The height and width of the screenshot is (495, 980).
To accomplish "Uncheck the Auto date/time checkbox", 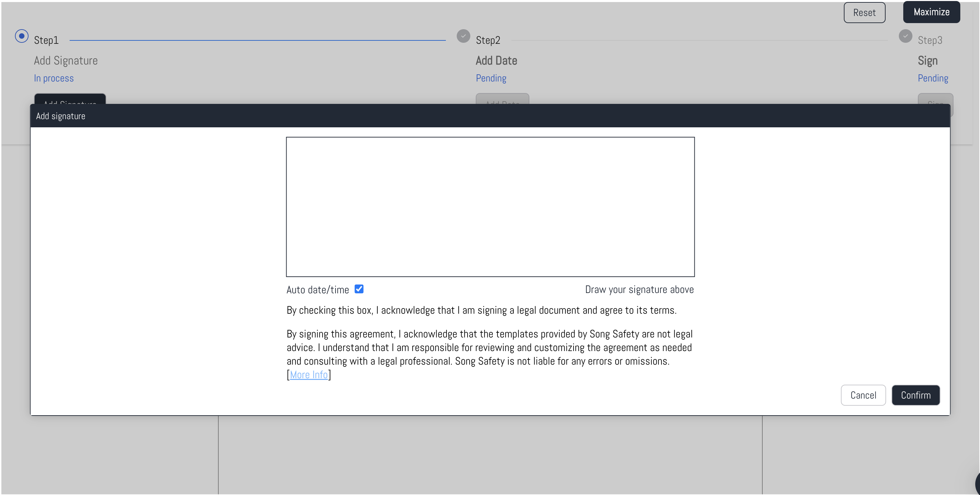I will click(x=359, y=289).
